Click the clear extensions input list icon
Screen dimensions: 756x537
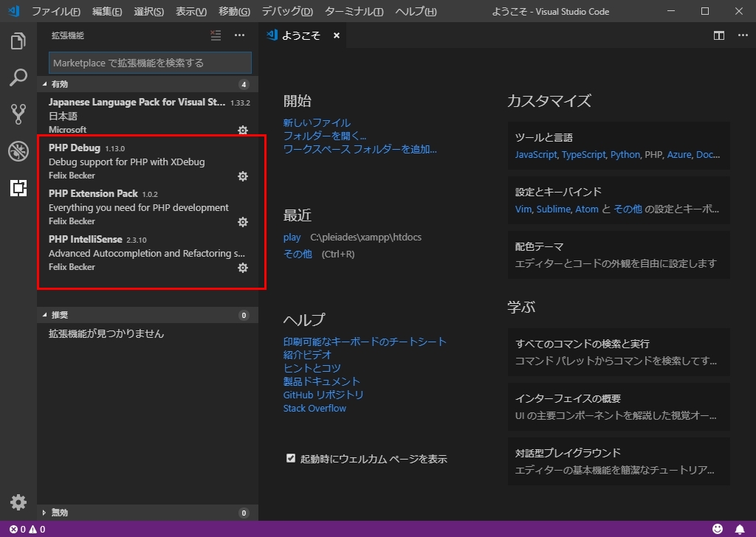click(216, 35)
